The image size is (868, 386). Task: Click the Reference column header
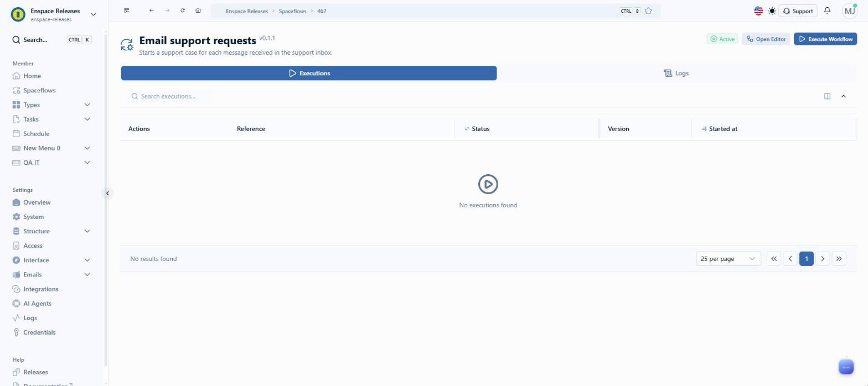pyautogui.click(x=251, y=129)
